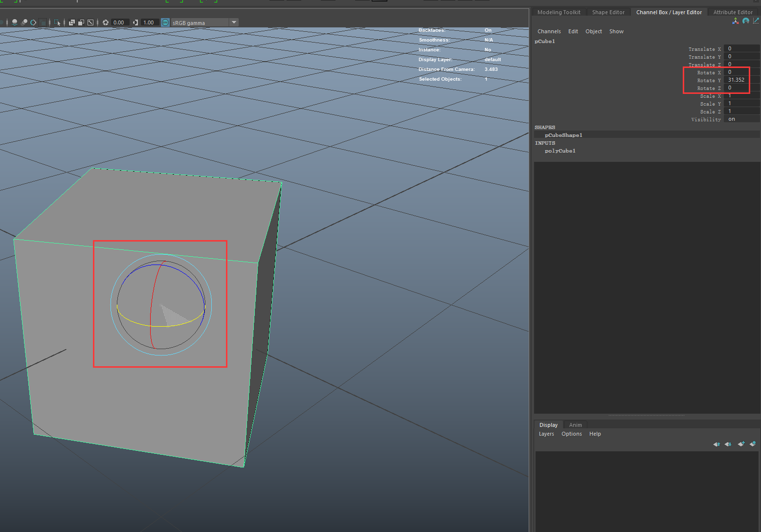Open the sRGB gamma view transform dropdown

tap(234, 22)
